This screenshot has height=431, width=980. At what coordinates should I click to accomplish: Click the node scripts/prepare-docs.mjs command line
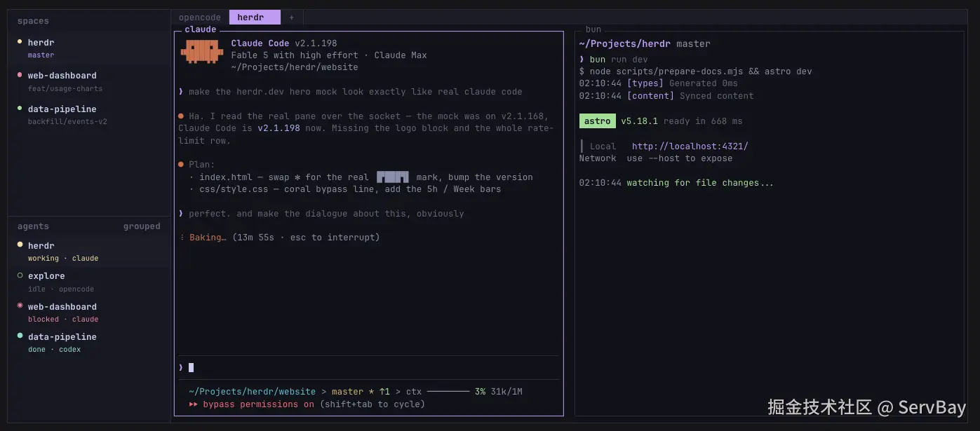(x=695, y=71)
